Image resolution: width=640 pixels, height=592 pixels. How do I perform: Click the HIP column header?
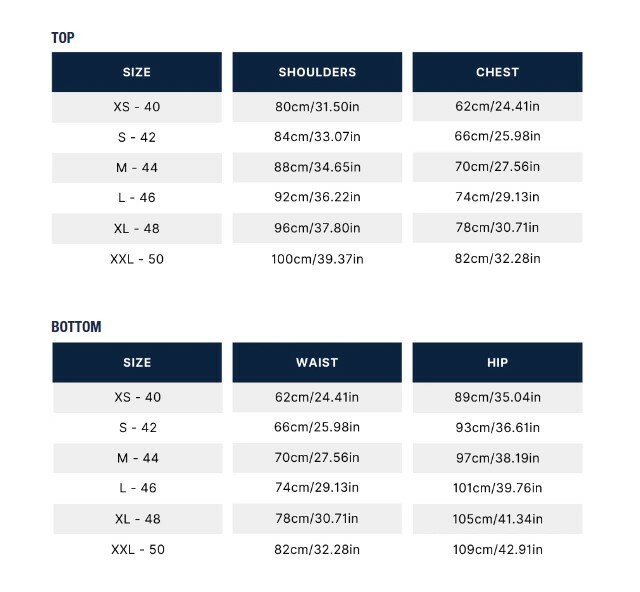497,362
